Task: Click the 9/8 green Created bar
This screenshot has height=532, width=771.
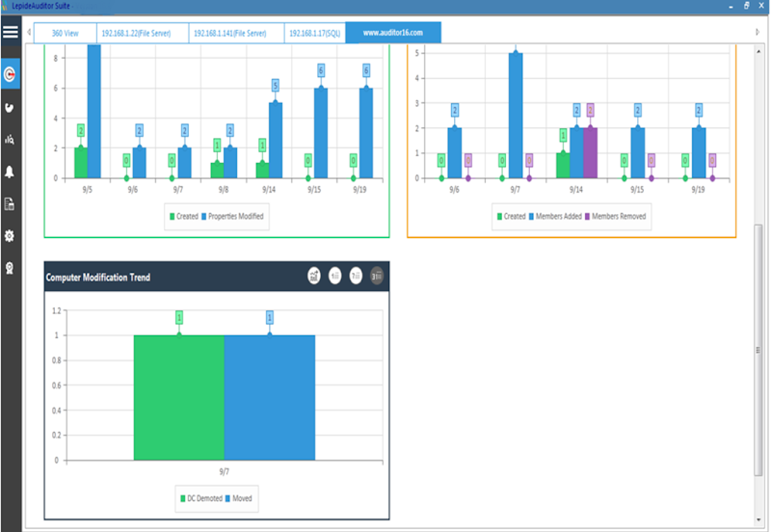Action: coord(217,171)
